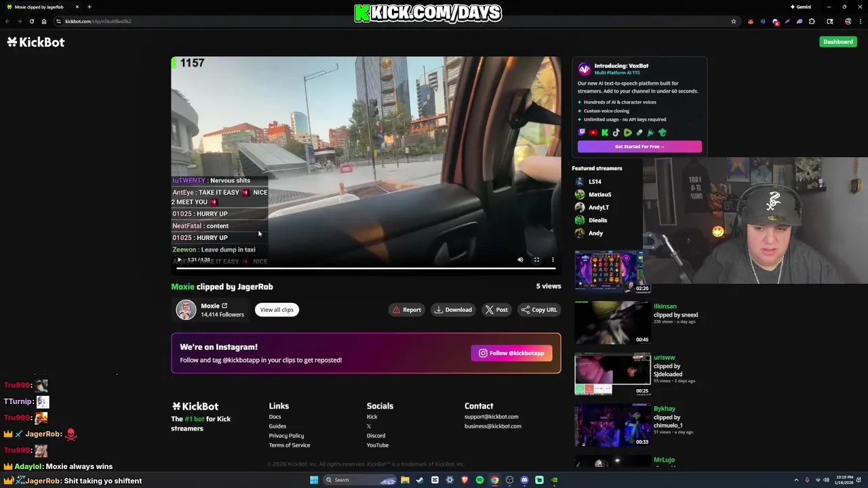
Task: Open the Bykhay clip thumbnail
Action: [x=612, y=425]
